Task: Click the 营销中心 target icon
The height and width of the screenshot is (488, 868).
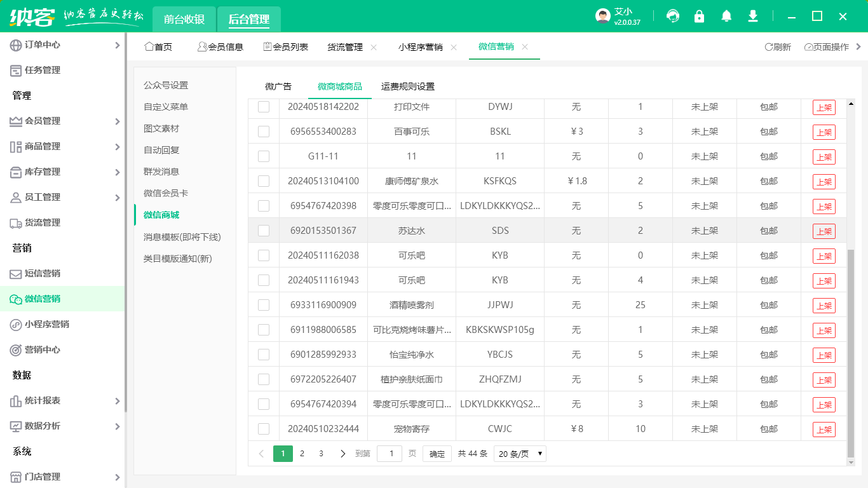Action: pyautogui.click(x=16, y=349)
